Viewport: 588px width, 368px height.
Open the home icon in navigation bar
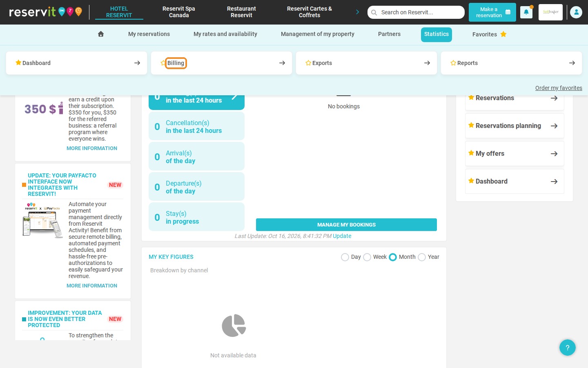coord(101,34)
